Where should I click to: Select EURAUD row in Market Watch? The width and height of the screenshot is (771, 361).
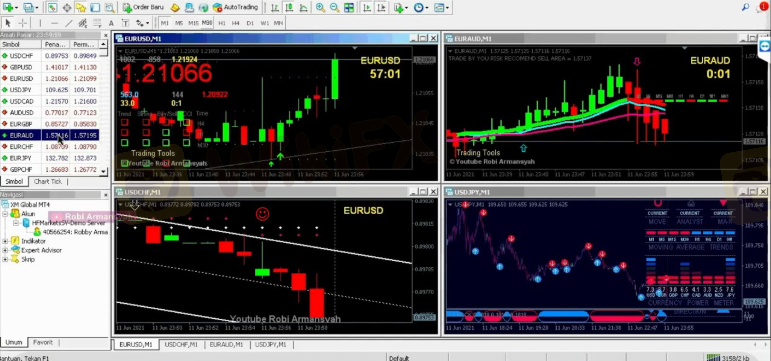tap(49, 135)
